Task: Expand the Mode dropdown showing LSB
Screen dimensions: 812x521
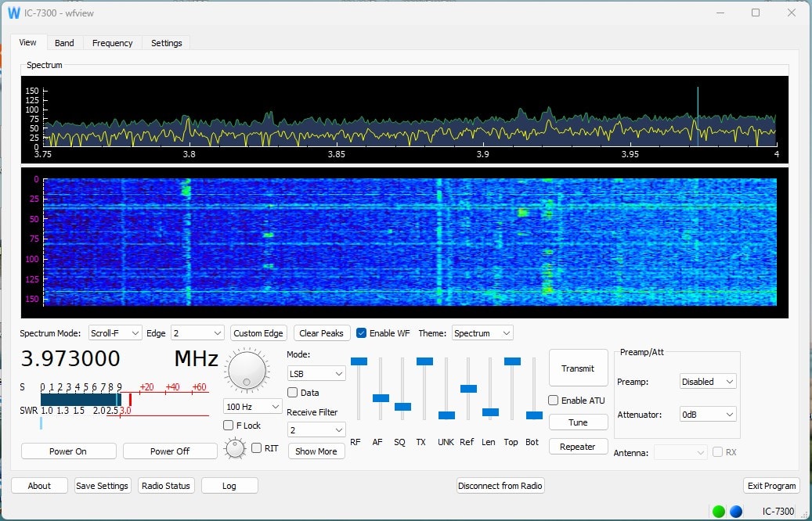Action: coord(316,375)
